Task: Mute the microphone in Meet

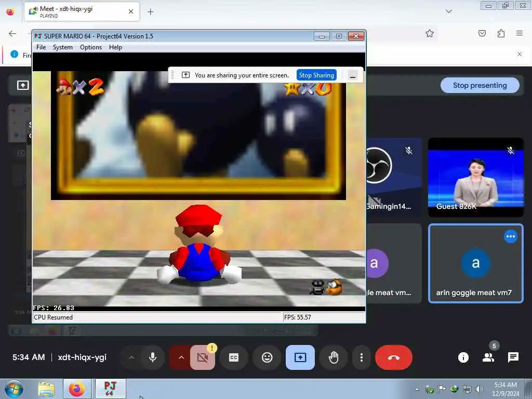Action: (x=153, y=357)
